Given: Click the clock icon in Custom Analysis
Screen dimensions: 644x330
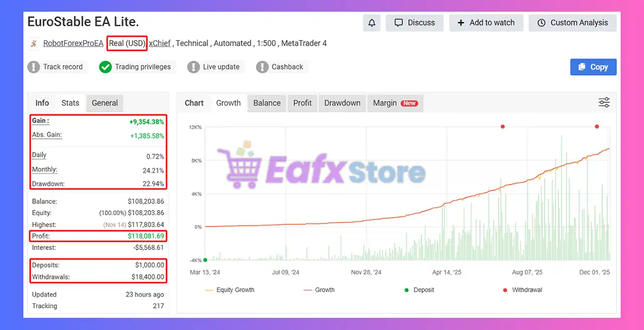Looking at the screenshot, I should [x=541, y=23].
